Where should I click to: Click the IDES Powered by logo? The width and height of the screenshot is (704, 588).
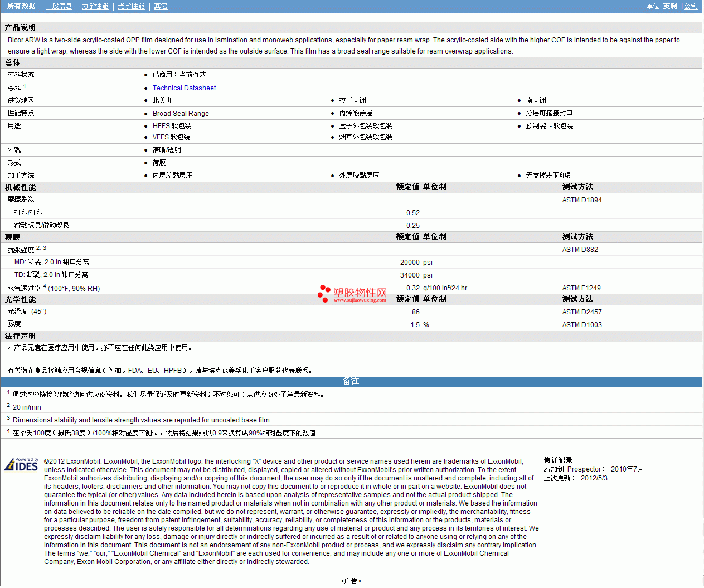[x=21, y=464]
